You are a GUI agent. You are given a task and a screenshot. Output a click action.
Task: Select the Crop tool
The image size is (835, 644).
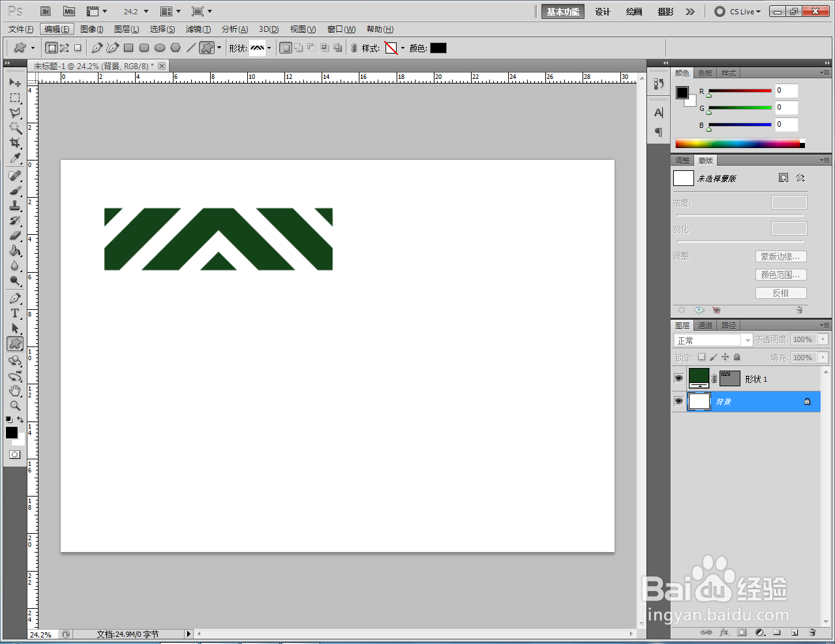pos(15,143)
